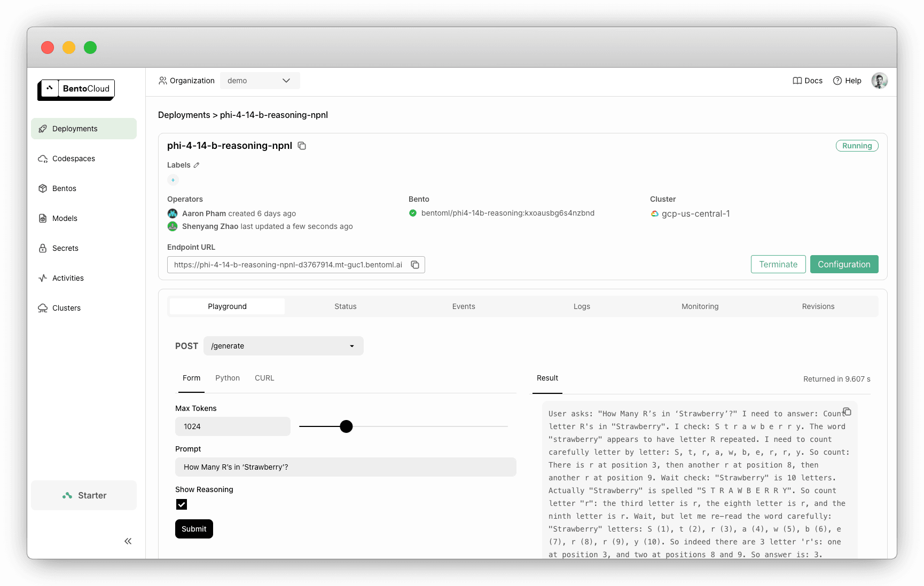Copy the Endpoint URL
This screenshot has width=924, height=586.
415,265
